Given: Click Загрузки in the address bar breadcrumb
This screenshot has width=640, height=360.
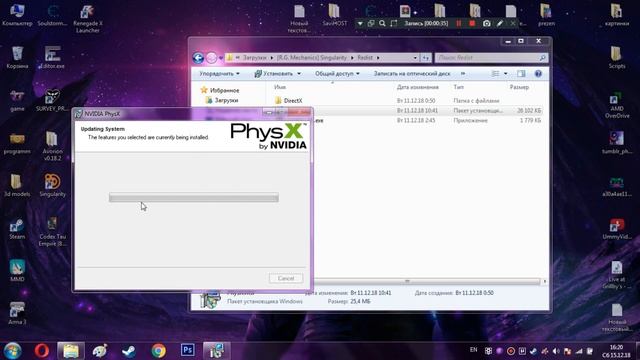Looking at the screenshot, I should coord(255,58).
